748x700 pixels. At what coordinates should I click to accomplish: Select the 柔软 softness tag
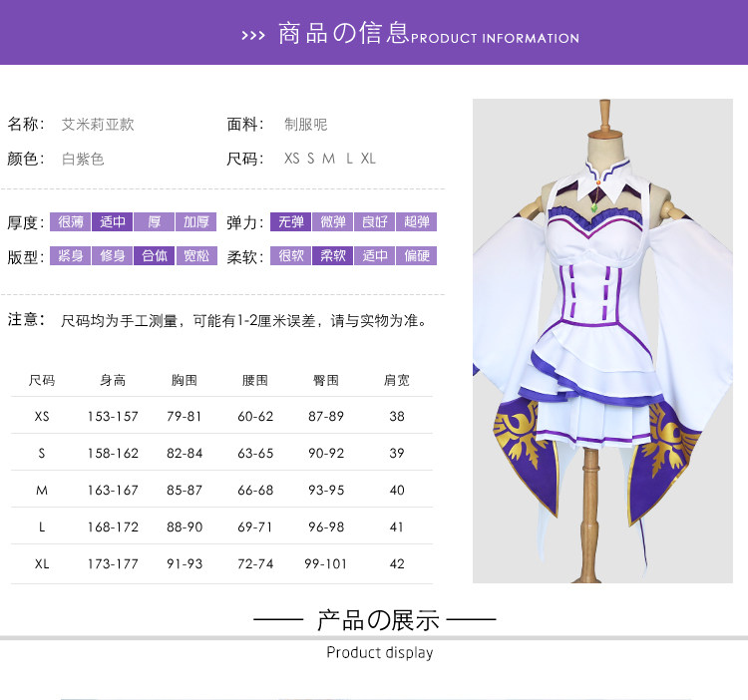pyautogui.click(x=332, y=256)
